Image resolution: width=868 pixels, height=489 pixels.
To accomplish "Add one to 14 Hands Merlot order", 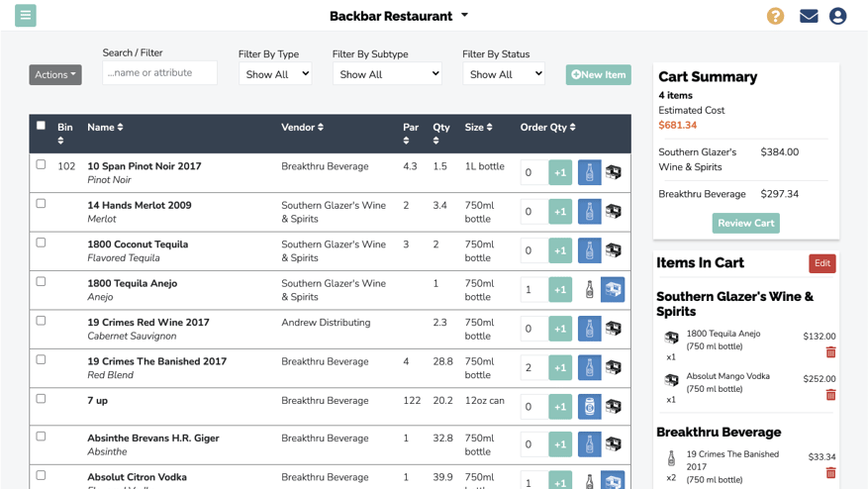I will click(x=560, y=212).
